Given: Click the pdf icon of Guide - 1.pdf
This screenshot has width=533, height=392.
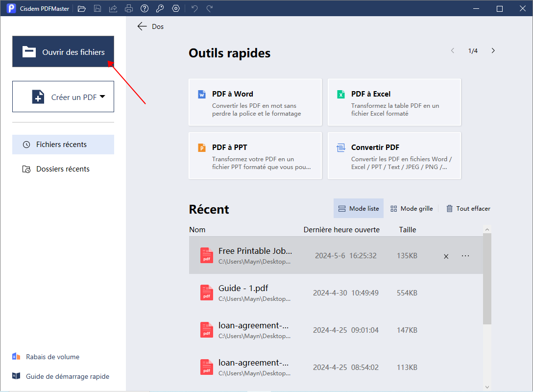Looking at the screenshot, I should [x=207, y=293].
